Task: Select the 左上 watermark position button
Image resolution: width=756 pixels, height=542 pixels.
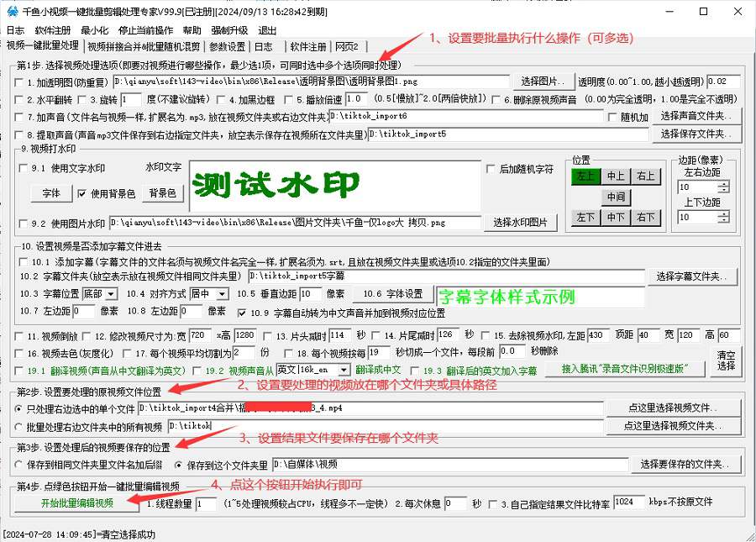Action: click(583, 176)
